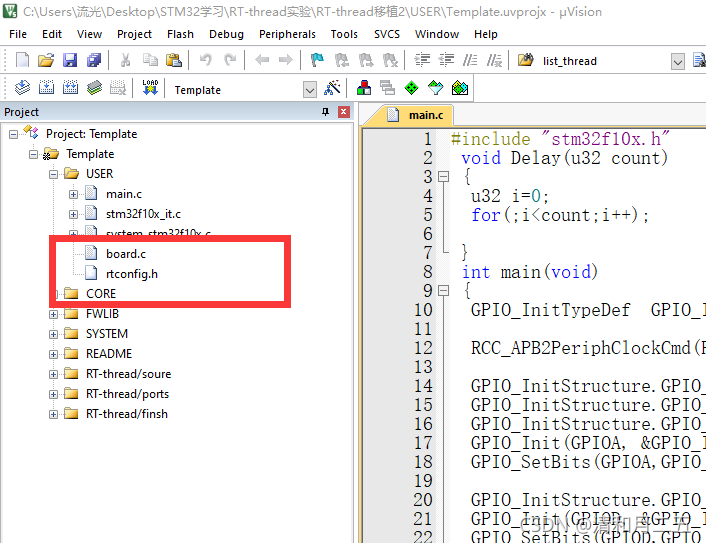The image size is (706, 543).
Task: Unindent the selected lines
Action: pyautogui.click(x=446, y=60)
